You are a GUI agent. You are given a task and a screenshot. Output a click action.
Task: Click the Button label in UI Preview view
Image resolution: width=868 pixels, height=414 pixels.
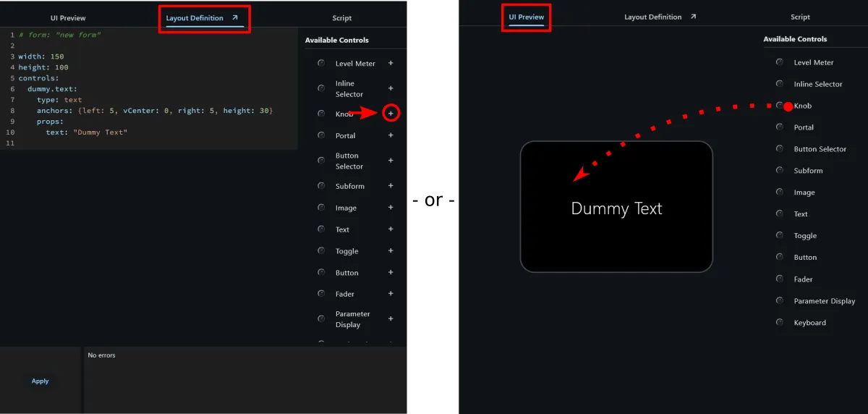[x=805, y=258]
